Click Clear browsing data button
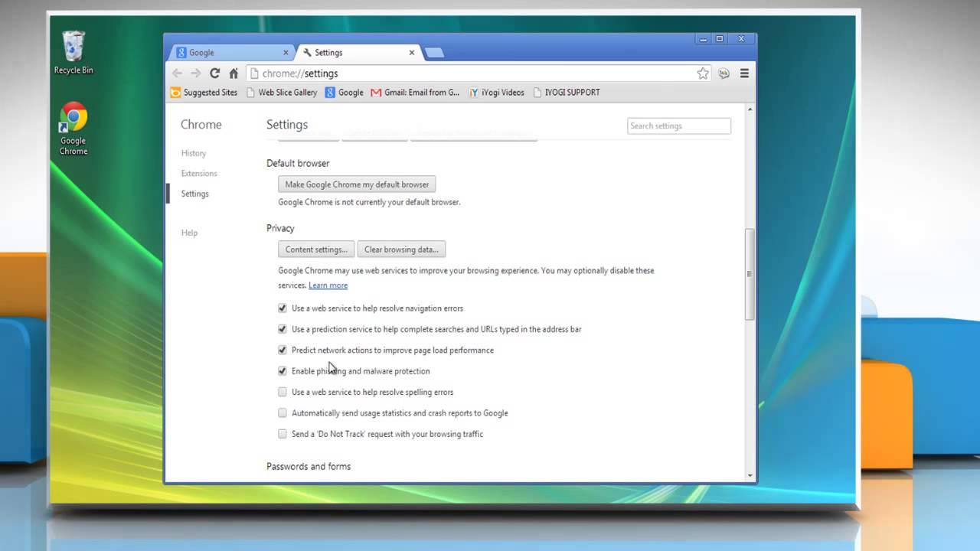Screen dimensions: 980x551 pos(401,249)
